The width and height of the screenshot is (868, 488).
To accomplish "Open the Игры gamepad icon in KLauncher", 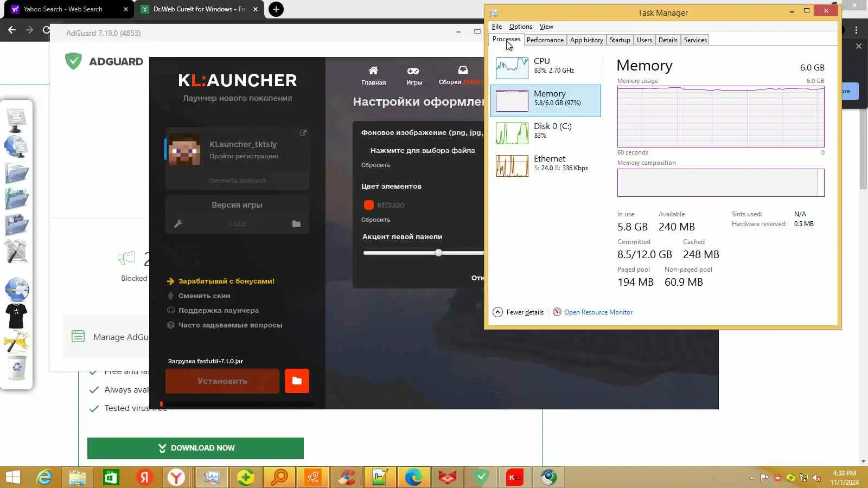I will tap(413, 71).
